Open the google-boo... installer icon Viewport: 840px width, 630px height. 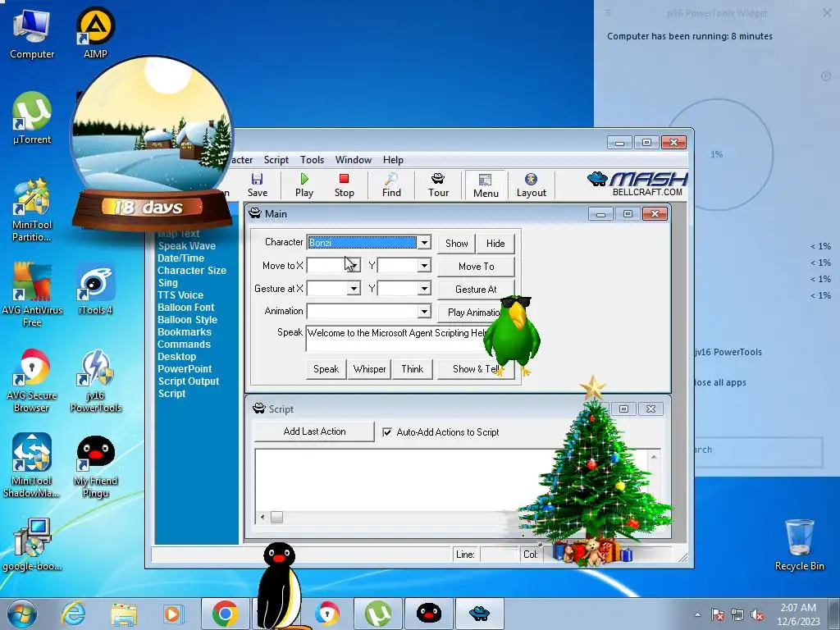tap(32, 545)
